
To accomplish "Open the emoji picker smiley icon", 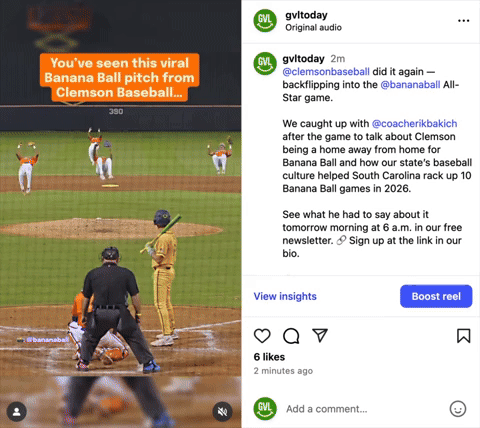I will [x=458, y=409].
